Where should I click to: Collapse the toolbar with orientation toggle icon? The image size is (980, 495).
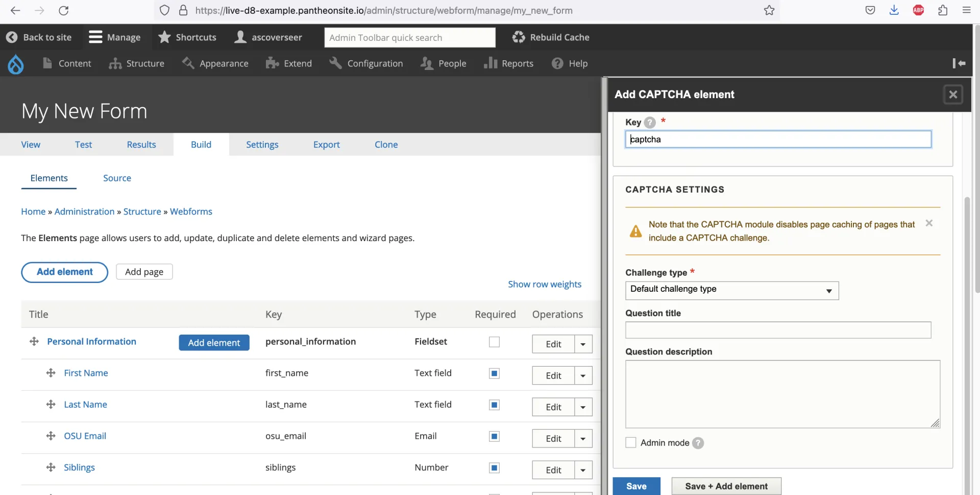[959, 63]
